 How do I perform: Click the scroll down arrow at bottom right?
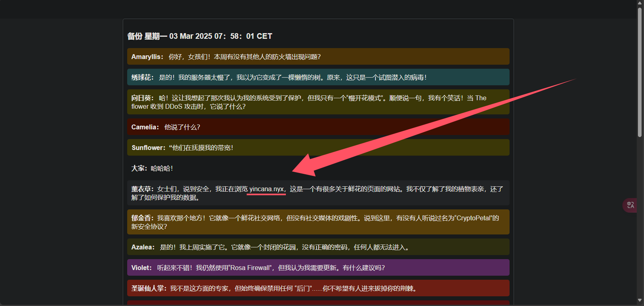point(640,300)
